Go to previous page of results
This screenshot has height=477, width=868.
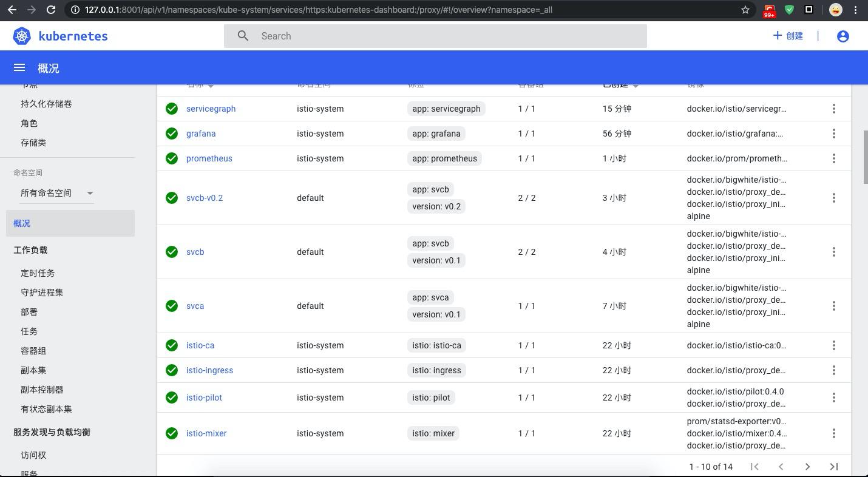781,467
